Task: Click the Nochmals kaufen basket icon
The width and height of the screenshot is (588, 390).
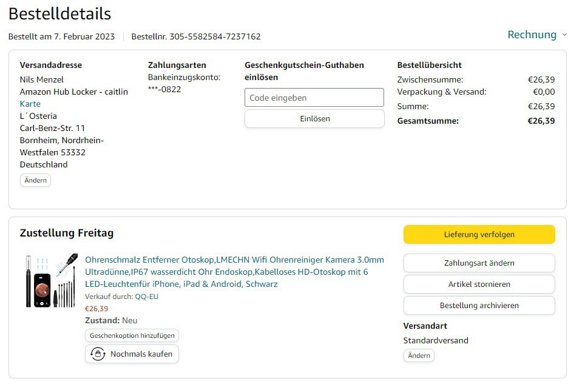Action: pos(98,354)
